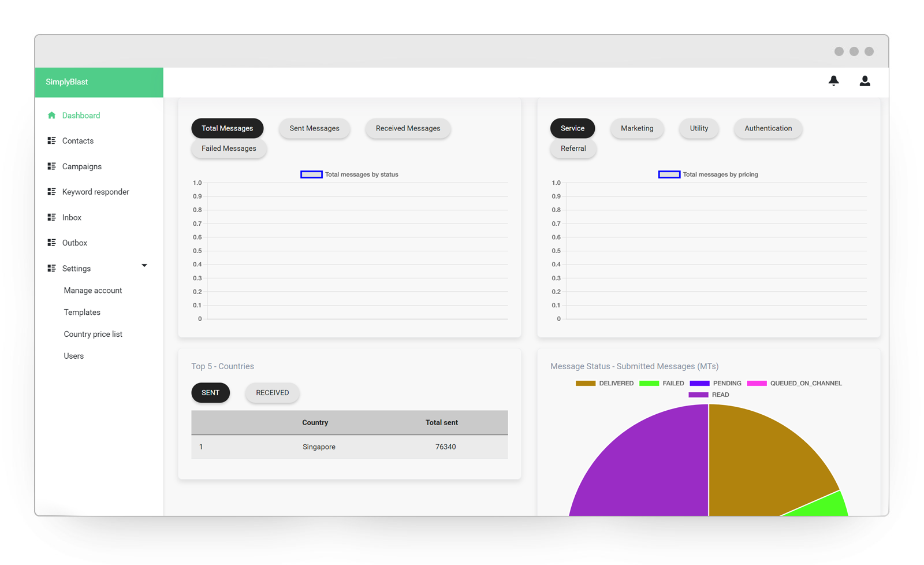Viewport: 924px width, 565px height.
Task: Select the Utility pricing chip
Action: (699, 128)
